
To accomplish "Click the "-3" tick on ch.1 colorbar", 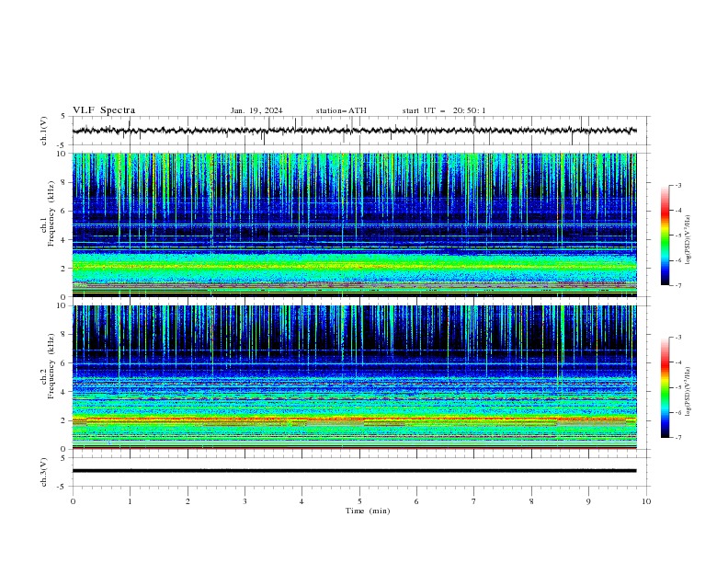I will (678, 185).
